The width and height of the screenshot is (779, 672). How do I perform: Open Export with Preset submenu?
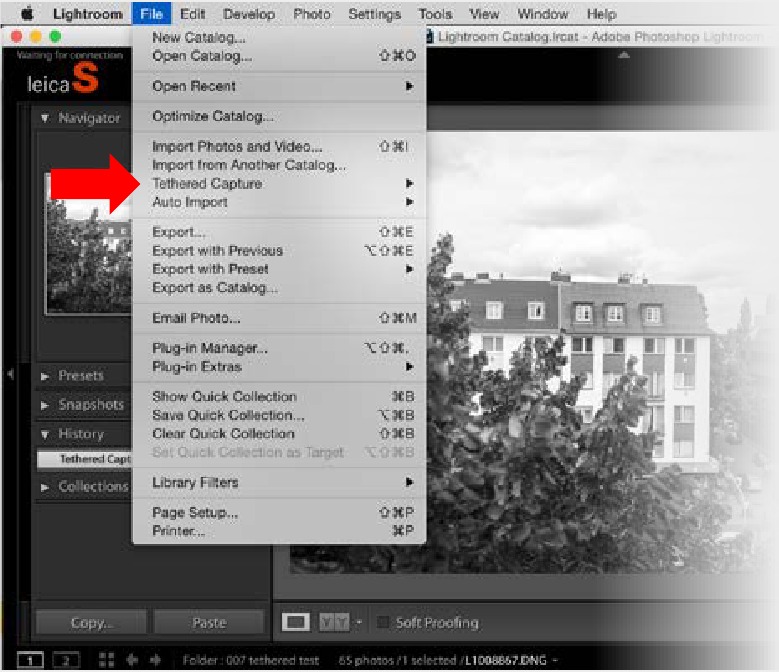(x=279, y=269)
